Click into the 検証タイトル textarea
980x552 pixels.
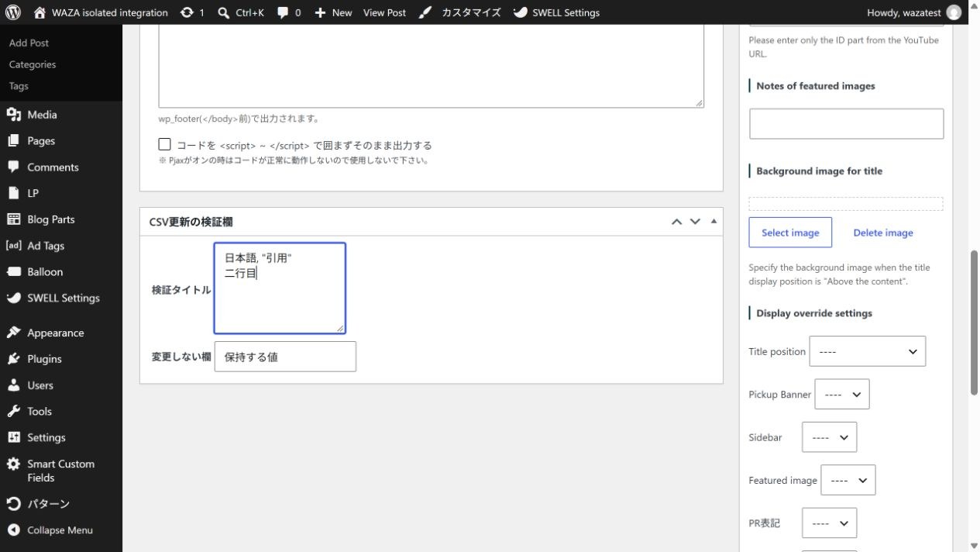pyautogui.click(x=280, y=288)
